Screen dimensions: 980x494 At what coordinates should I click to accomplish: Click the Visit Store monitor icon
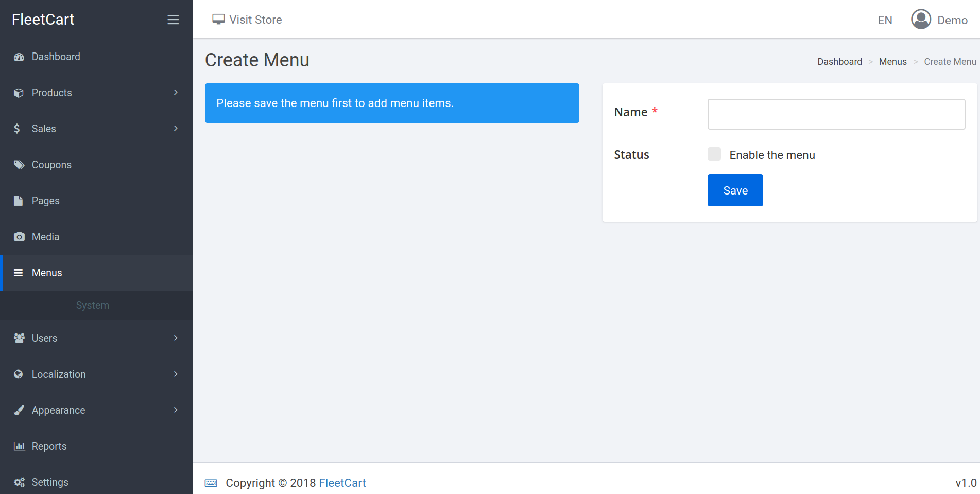(x=218, y=19)
